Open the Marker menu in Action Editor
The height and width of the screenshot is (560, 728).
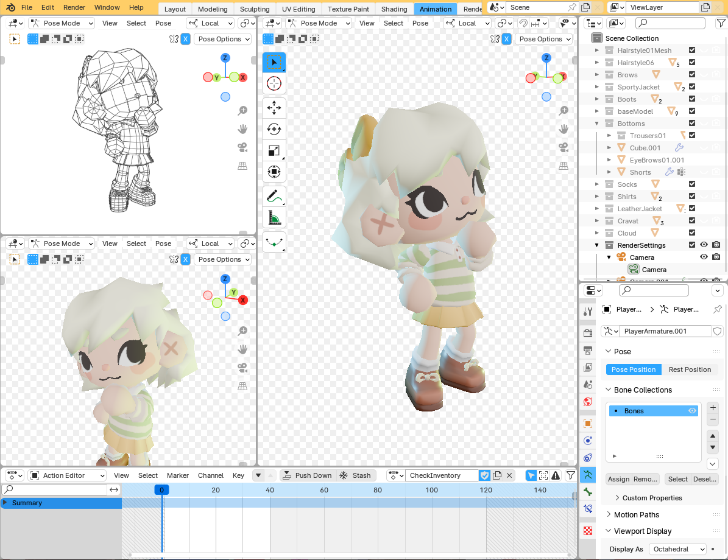[x=178, y=475]
